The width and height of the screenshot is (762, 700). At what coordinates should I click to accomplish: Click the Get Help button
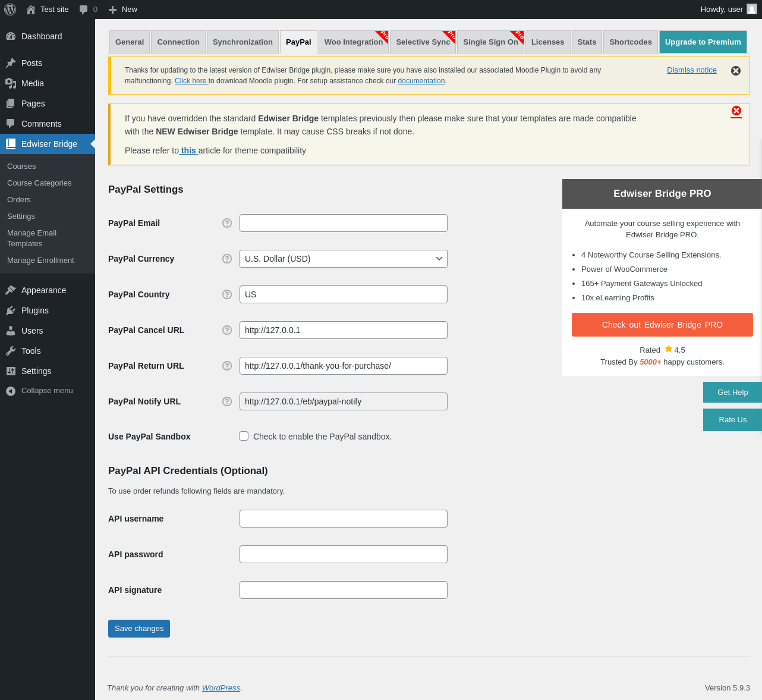[x=732, y=393]
